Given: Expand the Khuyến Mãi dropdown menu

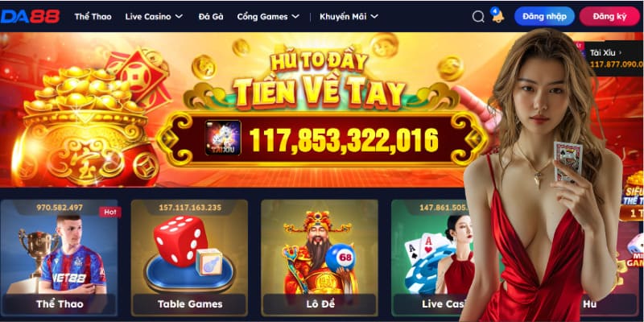Looking at the screenshot, I should tap(349, 17).
